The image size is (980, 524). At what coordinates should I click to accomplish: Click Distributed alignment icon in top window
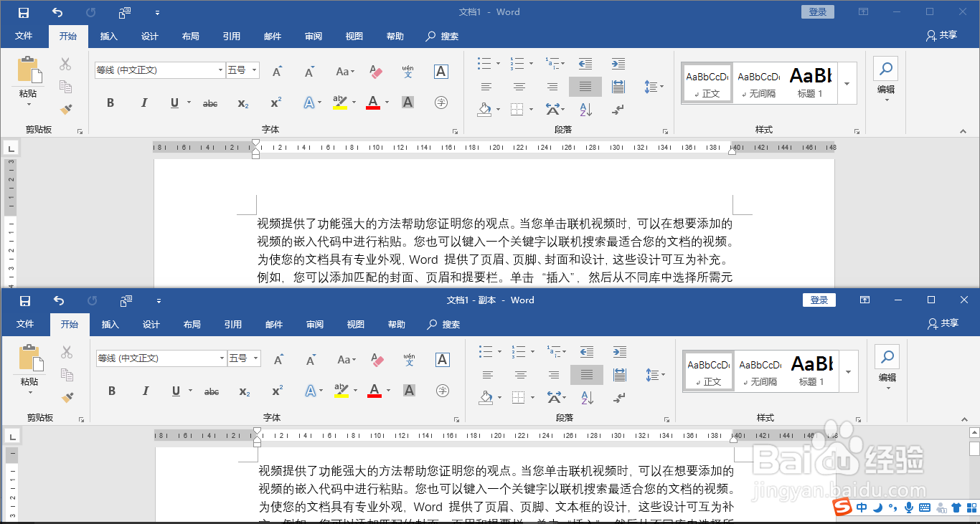618,87
